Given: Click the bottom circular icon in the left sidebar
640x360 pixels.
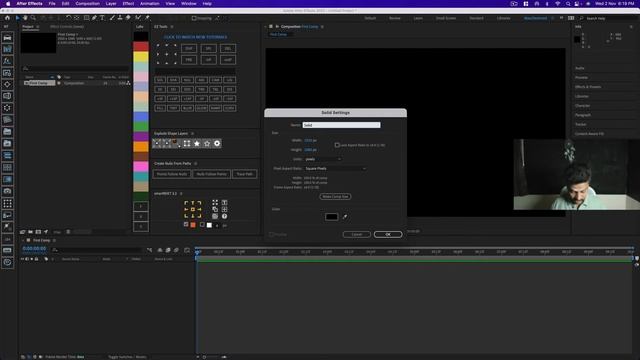Looking at the screenshot, I should (x=7, y=262).
